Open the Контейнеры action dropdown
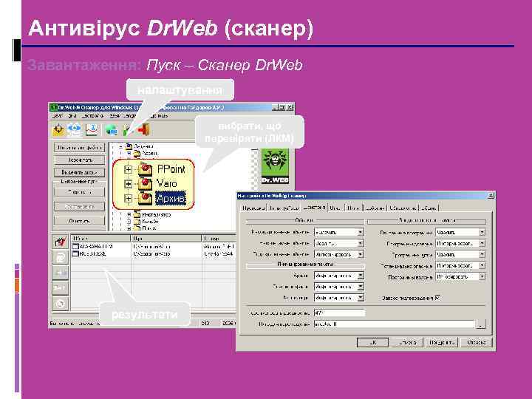The image size is (532, 399). [338, 298]
